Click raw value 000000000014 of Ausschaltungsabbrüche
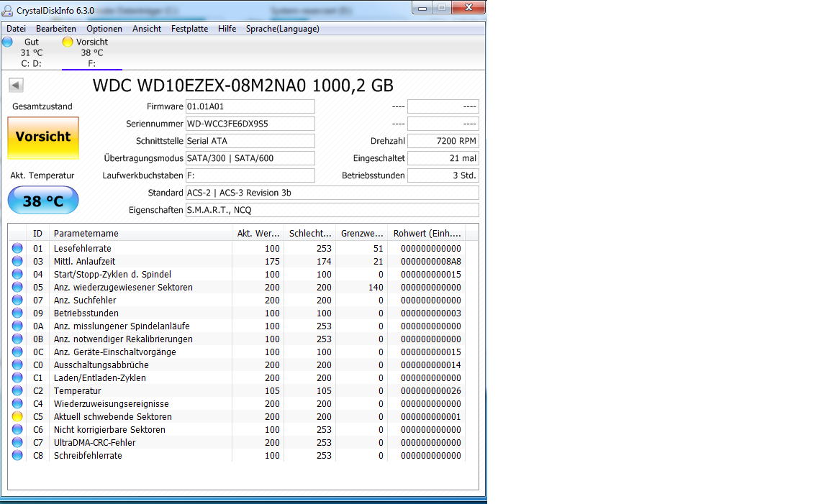 pyautogui.click(x=431, y=365)
